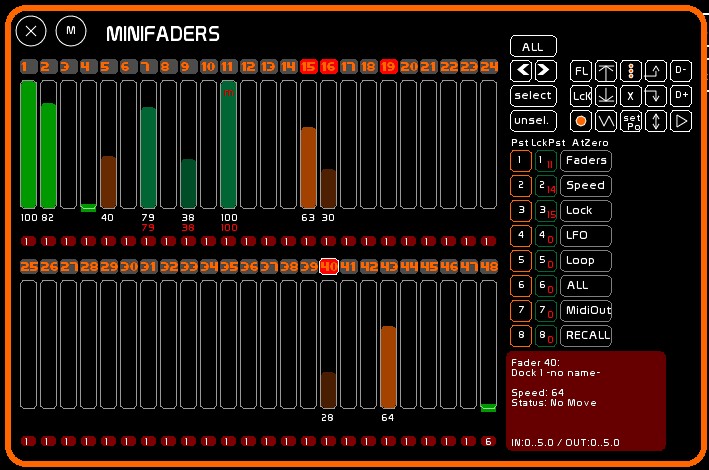The image size is (709, 470).
Task: Select preset 4 in the Pst column
Action: coord(521,236)
